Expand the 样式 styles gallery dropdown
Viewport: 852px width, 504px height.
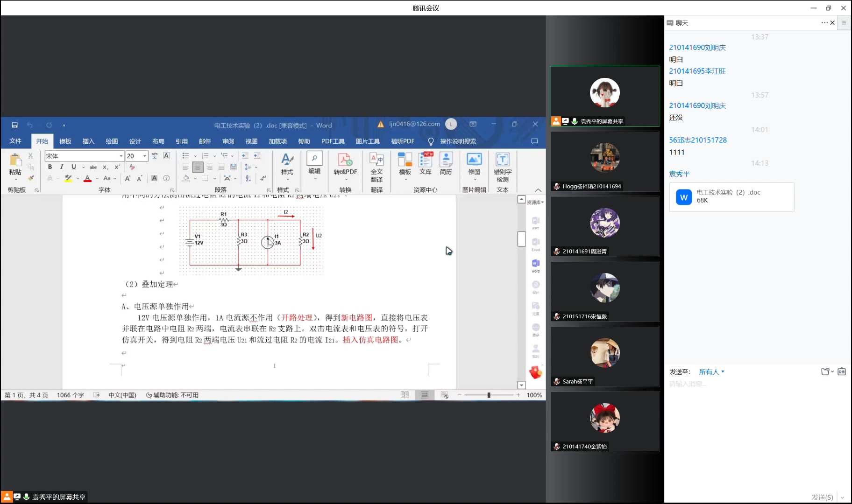click(287, 179)
